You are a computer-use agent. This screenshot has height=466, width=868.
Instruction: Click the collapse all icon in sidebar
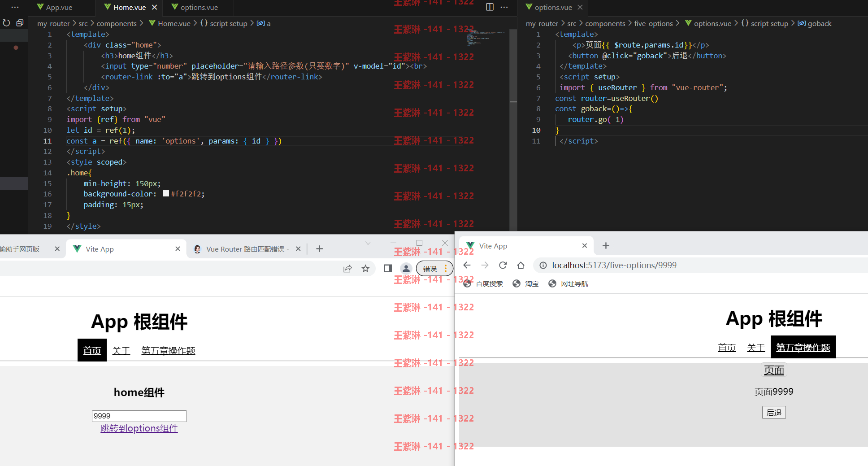point(20,23)
